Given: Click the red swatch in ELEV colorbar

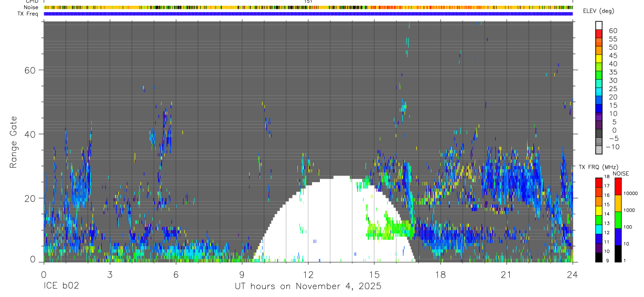Looking at the screenshot, I should [x=599, y=33].
